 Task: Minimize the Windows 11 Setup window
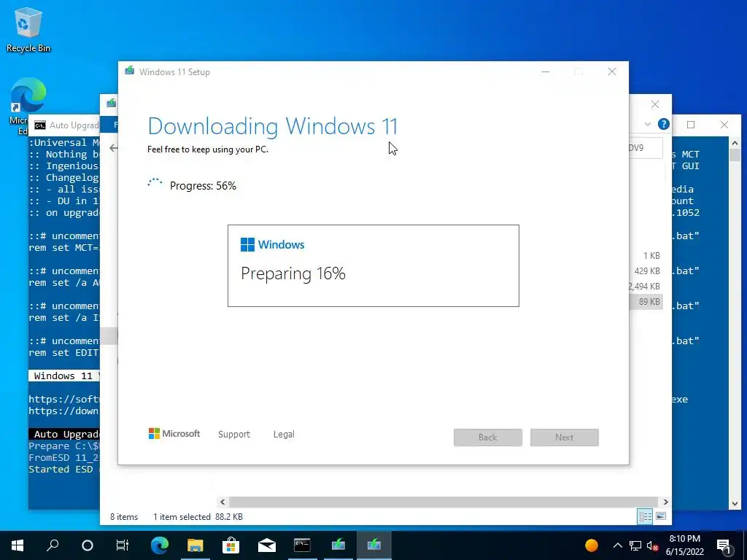546,72
